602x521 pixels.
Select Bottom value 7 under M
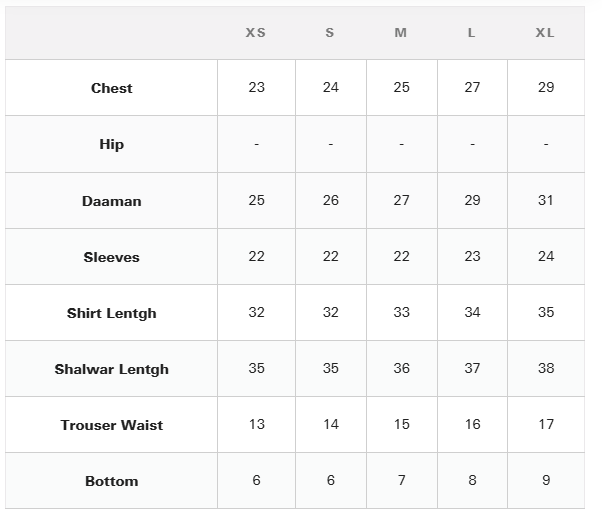tap(402, 480)
